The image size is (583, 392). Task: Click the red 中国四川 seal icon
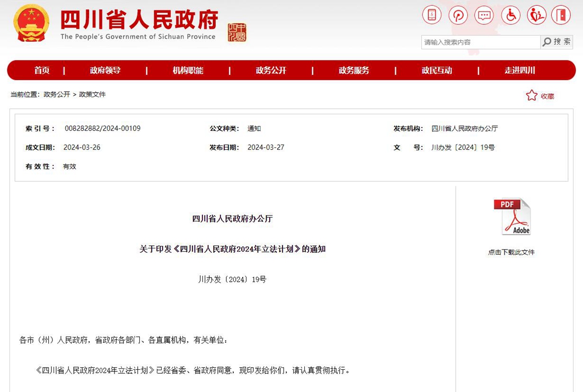pos(237,32)
